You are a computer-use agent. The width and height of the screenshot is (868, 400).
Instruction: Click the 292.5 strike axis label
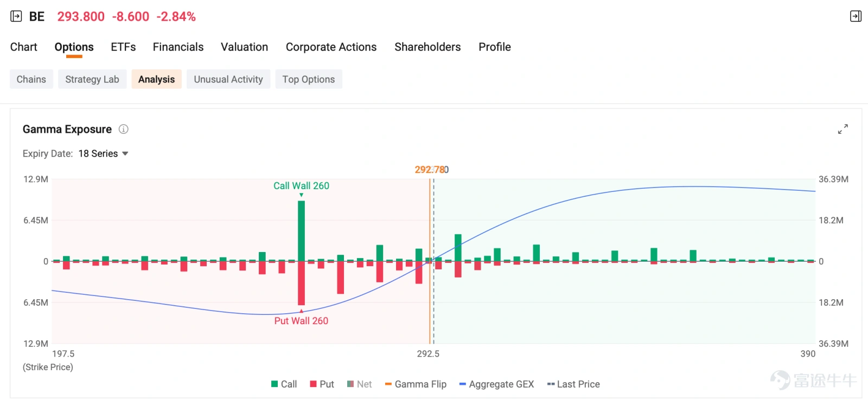click(428, 354)
